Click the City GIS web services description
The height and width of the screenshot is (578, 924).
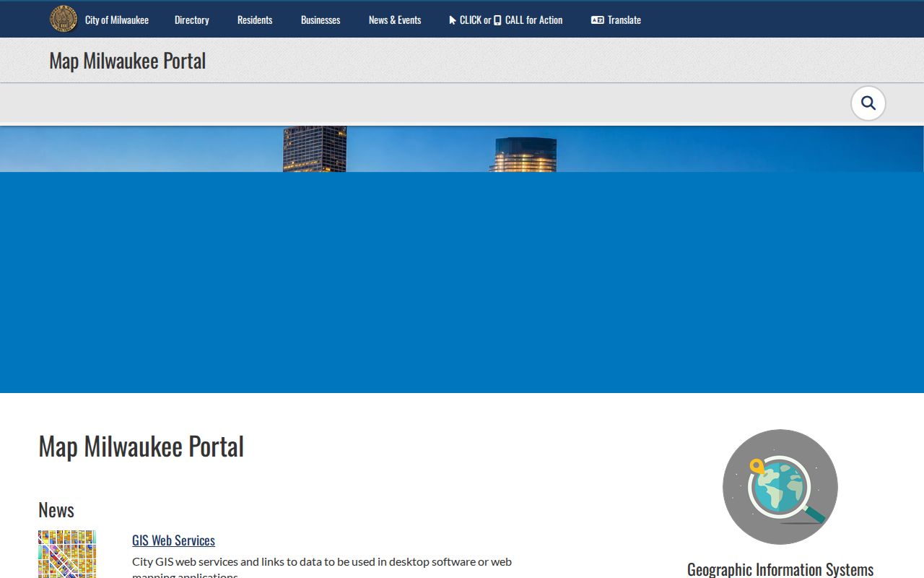point(322,569)
